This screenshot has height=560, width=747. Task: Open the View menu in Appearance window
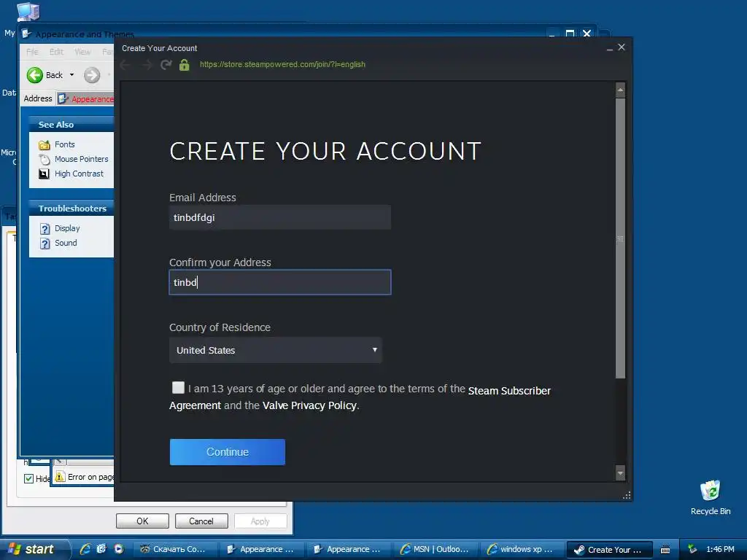click(82, 52)
